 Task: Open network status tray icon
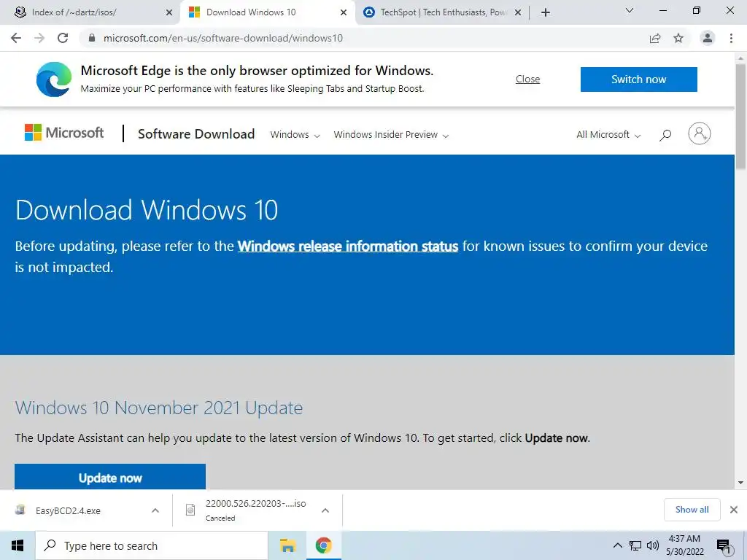(635, 545)
